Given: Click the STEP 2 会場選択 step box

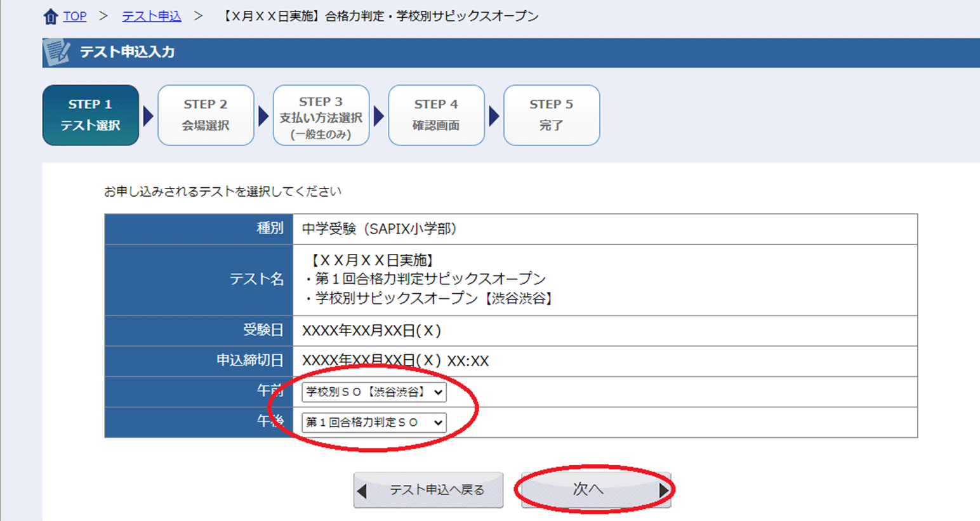Looking at the screenshot, I should (206, 115).
